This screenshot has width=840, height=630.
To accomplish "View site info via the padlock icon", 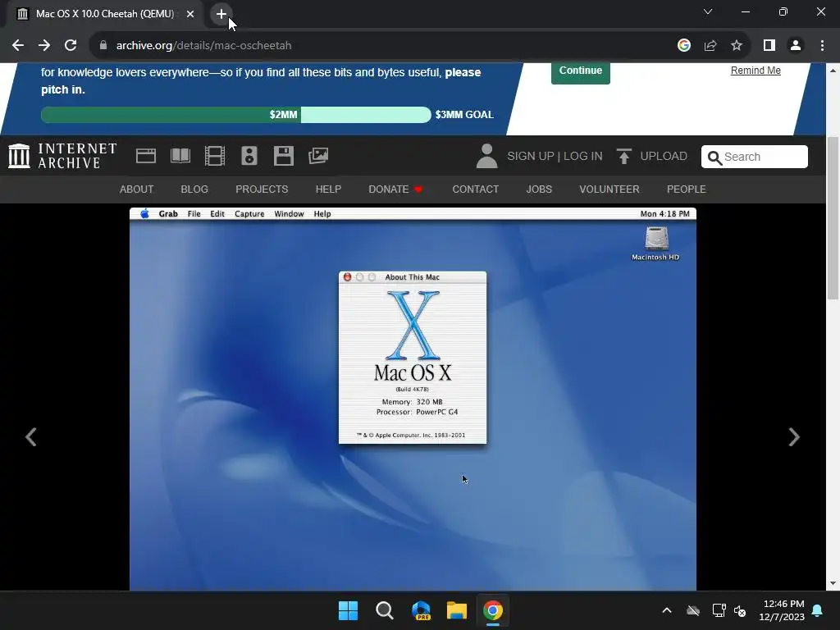I will (103, 46).
